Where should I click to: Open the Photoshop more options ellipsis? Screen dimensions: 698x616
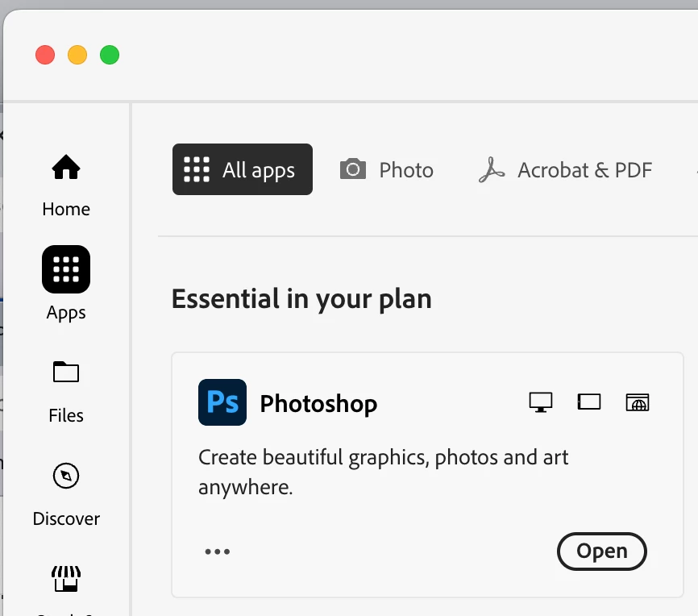point(218,551)
